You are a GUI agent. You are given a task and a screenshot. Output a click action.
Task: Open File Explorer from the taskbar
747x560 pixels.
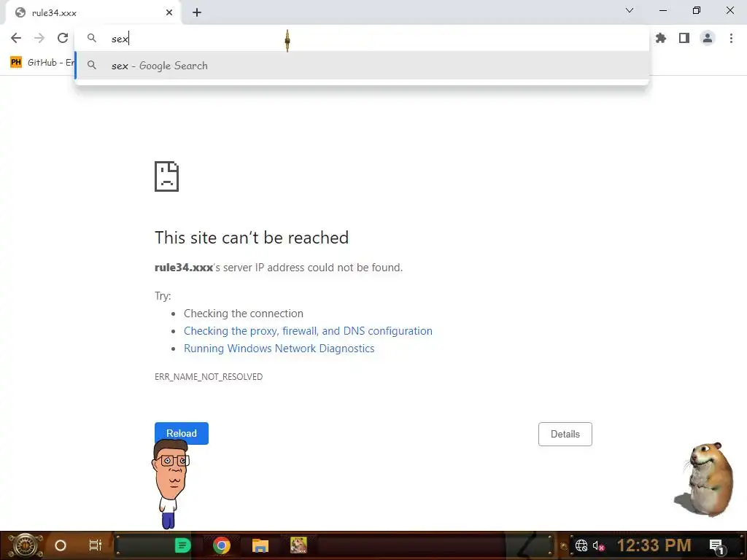pyautogui.click(x=260, y=545)
